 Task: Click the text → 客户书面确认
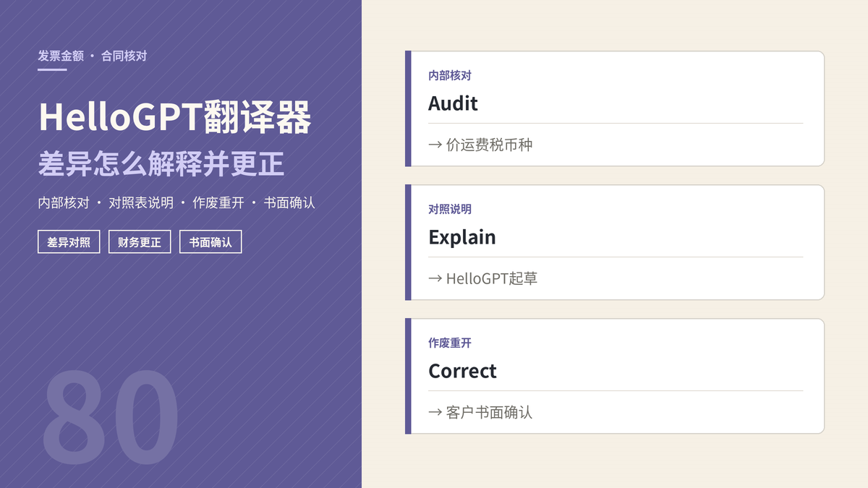tap(480, 412)
